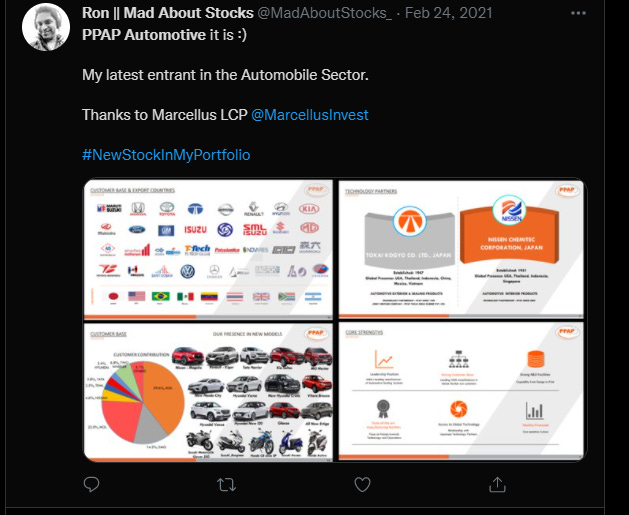Like the tweet with the heart icon

tap(362, 485)
